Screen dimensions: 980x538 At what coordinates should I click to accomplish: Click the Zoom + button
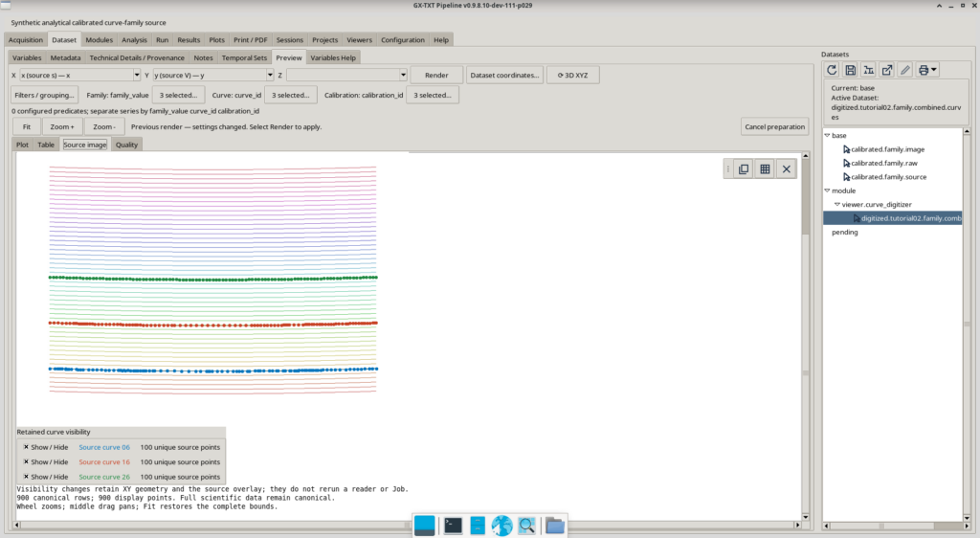[62, 127]
